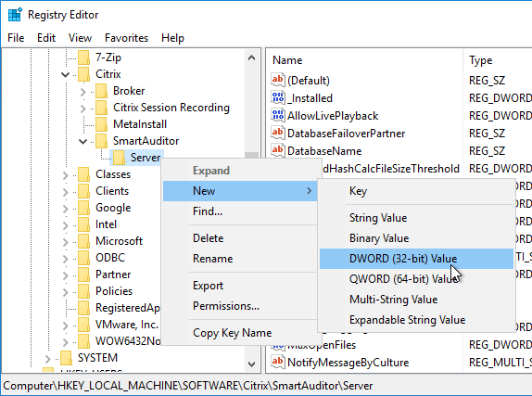
Task: Expand the Google key
Action: click(66, 208)
